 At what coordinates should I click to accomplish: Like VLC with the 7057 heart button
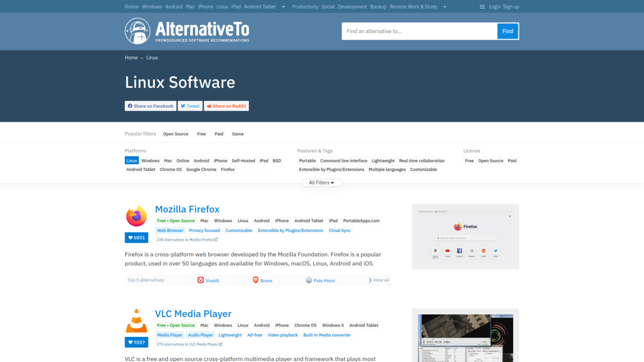136,342
